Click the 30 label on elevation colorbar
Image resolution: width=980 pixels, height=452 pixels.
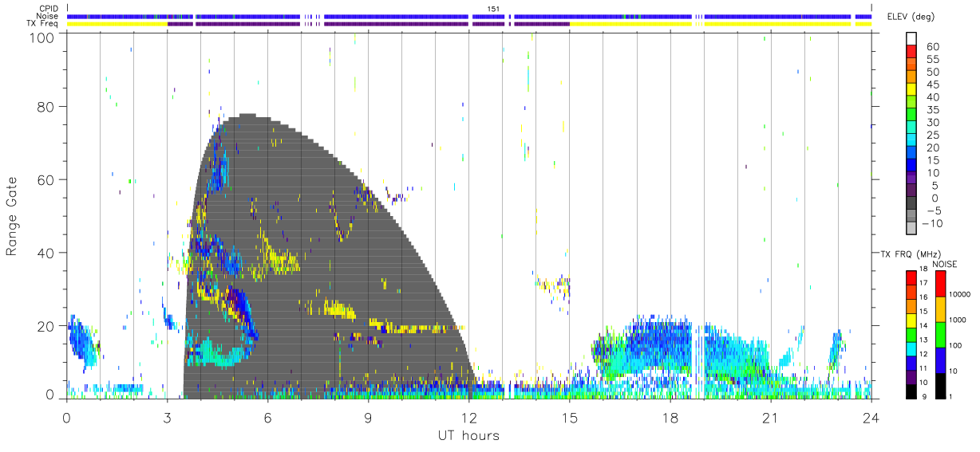click(935, 122)
